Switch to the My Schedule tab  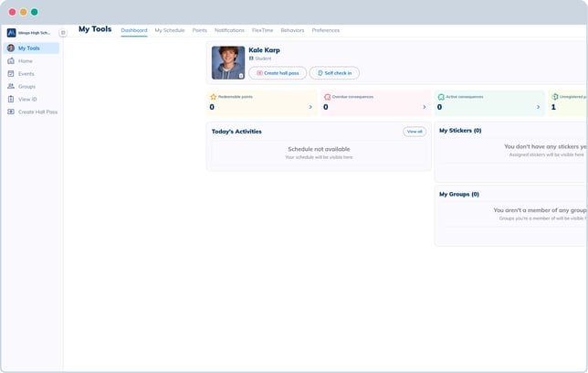[170, 30]
